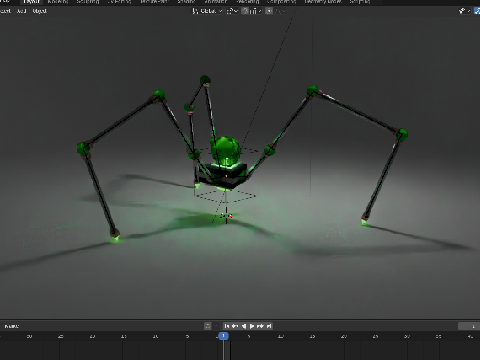Jump to the previous keyframe

235,326
